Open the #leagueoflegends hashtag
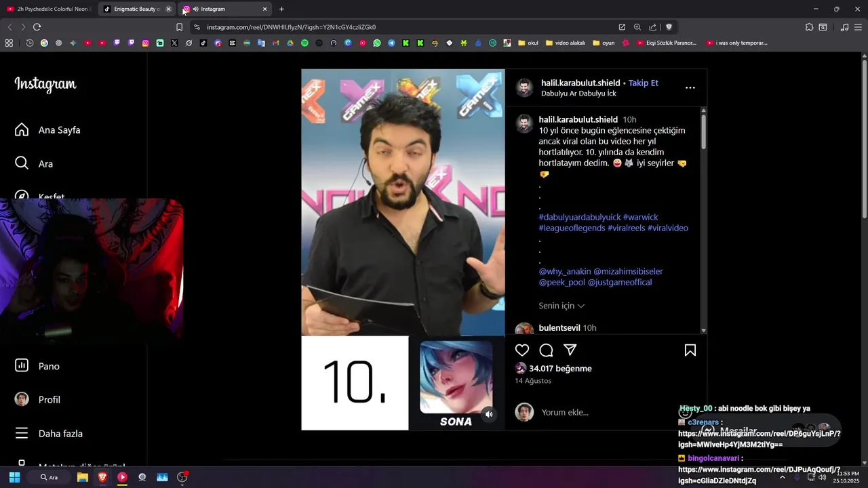This screenshot has height=488, width=868. pos(572,228)
